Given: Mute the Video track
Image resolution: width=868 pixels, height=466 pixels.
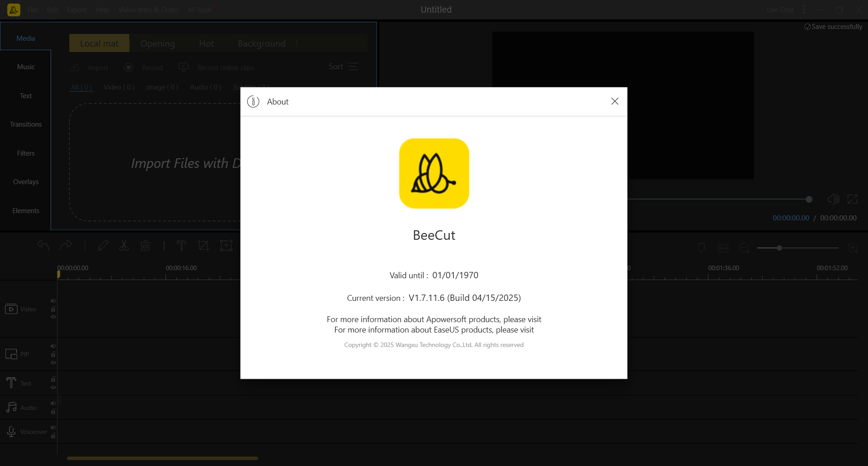Looking at the screenshot, I should click(x=53, y=301).
